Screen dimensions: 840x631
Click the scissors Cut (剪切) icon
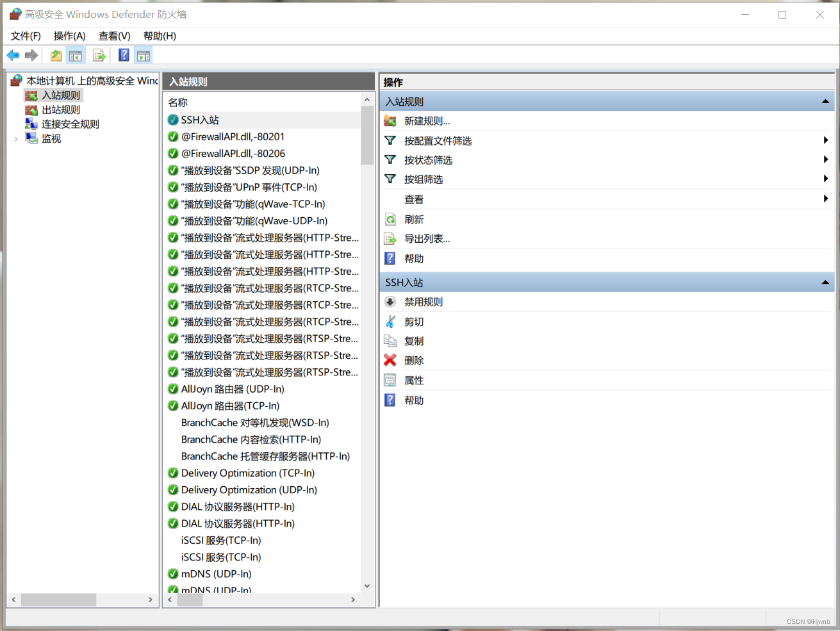pyautogui.click(x=390, y=322)
